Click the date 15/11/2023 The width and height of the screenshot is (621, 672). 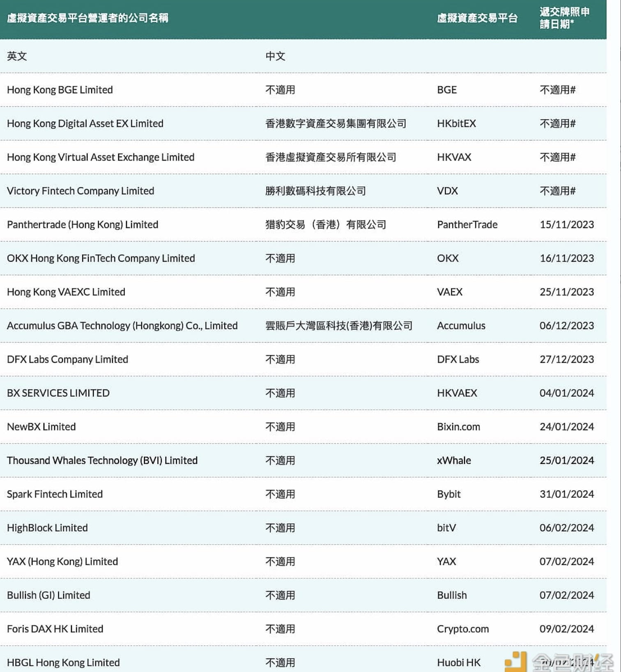tap(567, 225)
